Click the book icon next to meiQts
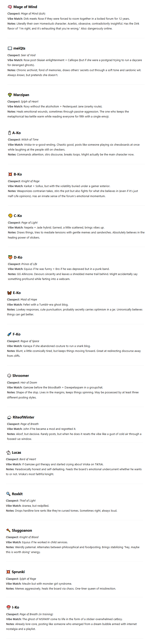161x644 pixels. tap(10, 48)
